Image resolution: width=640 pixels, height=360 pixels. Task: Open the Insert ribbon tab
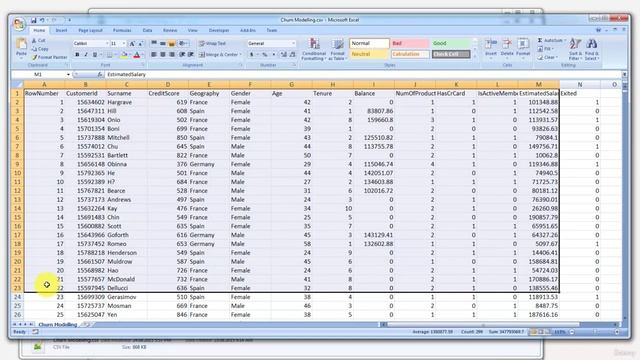click(61, 30)
